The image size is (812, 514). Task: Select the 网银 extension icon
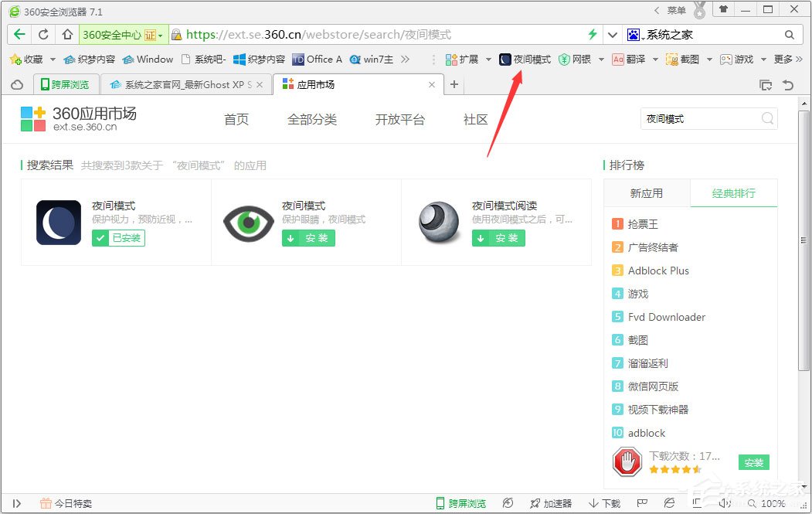(576, 59)
